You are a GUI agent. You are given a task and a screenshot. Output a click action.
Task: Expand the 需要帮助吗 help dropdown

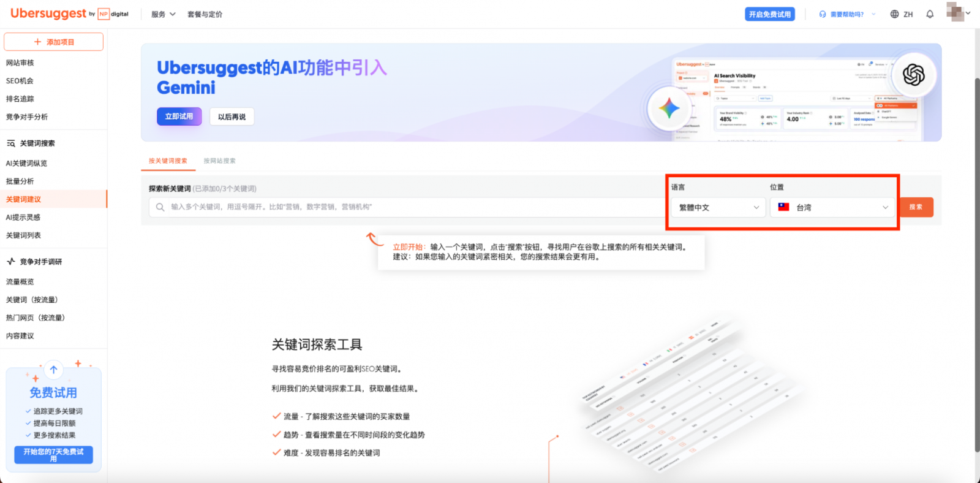(847, 14)
